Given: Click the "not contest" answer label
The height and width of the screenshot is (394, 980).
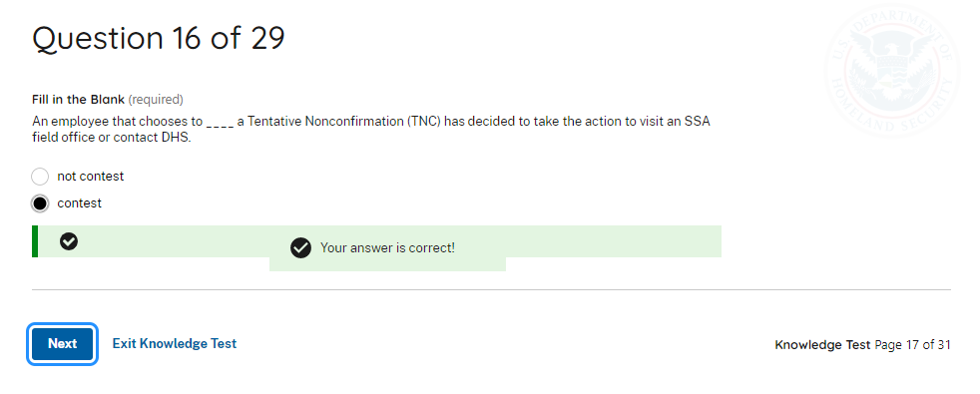Looking at the screenshot, I should click(x=91, y=177).
